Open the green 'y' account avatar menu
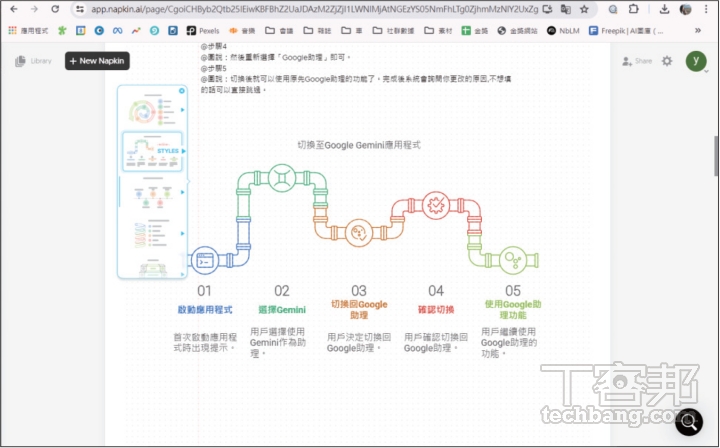Image resolution: width=720 pixels, height=448 pixels. click(696, 61)
